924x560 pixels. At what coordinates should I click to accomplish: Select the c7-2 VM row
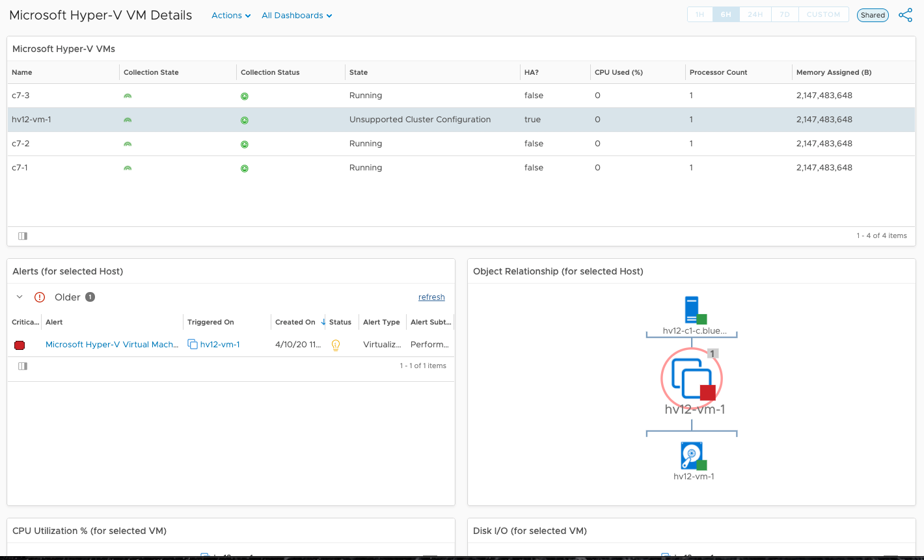tap(461, 144)
